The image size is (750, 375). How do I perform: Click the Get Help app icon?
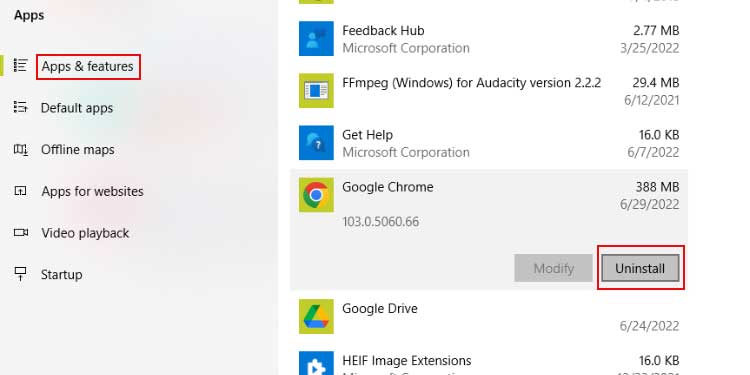click(316, 143)
